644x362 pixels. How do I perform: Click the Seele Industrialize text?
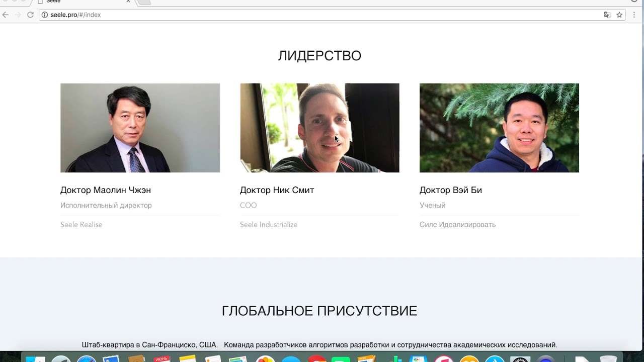tap(269, 225)
